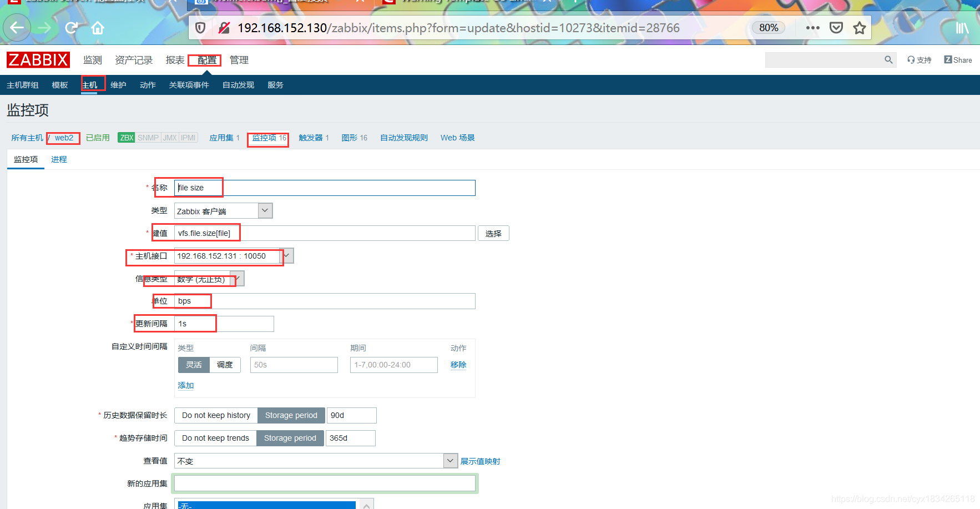Click 移除 to remove the interval
The height and width of the screenshot is (509, 980).
(x=458, y=365)
